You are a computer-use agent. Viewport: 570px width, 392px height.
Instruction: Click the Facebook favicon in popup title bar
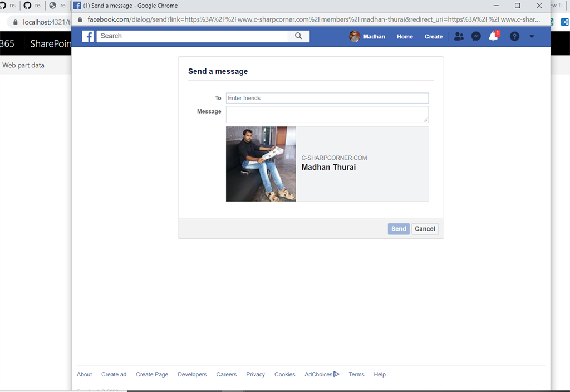[x=77, y=6]
